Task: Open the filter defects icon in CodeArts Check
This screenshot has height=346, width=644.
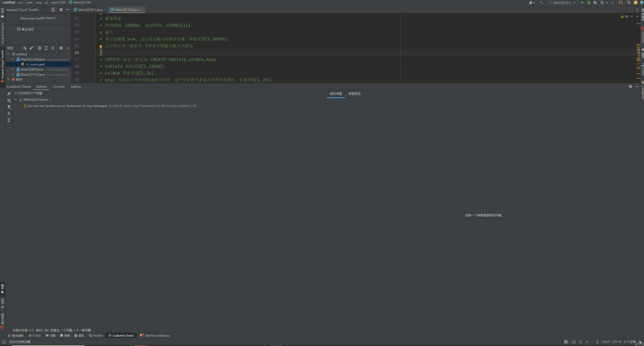Action: 9,107
